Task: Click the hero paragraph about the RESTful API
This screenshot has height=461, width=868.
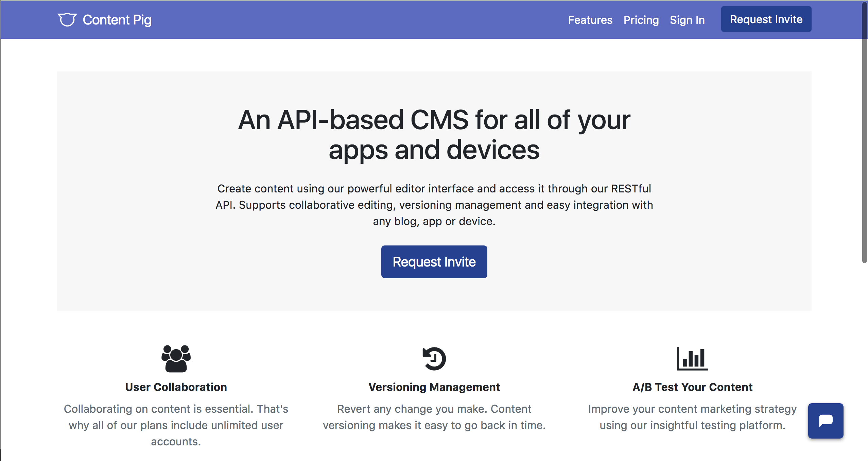Action: (x=434, y=205)
